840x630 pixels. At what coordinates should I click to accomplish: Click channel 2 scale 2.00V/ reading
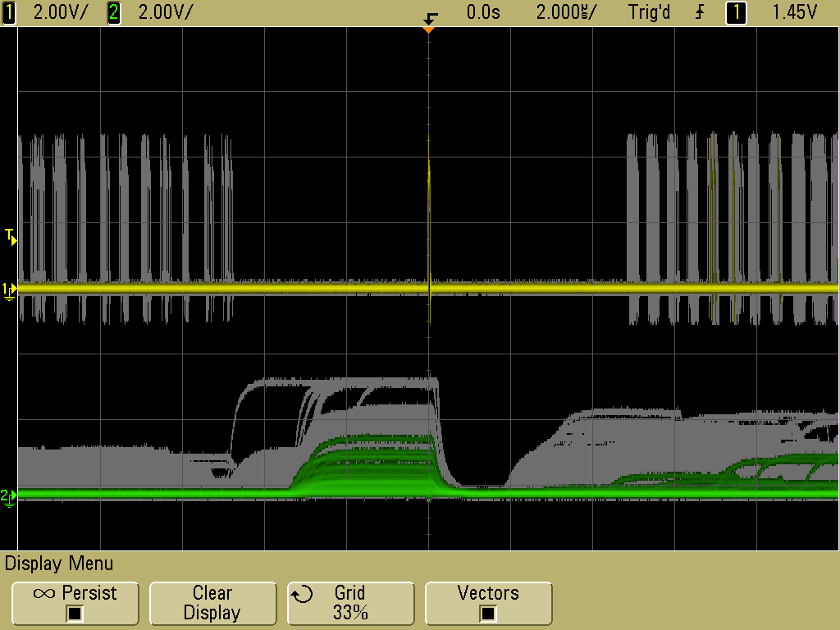[165, 12]
